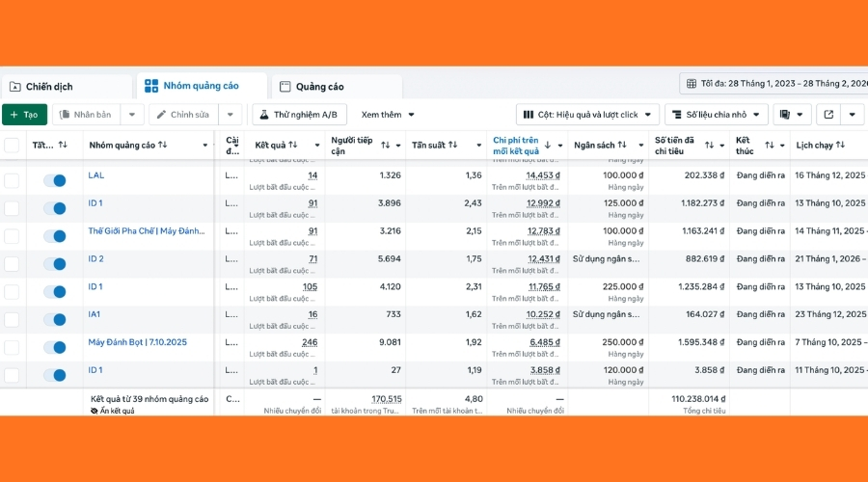Viewport: 868px width, 482px height.
Task: Switch to the Chiến dịch tab
Action: [x=66, y=87]
